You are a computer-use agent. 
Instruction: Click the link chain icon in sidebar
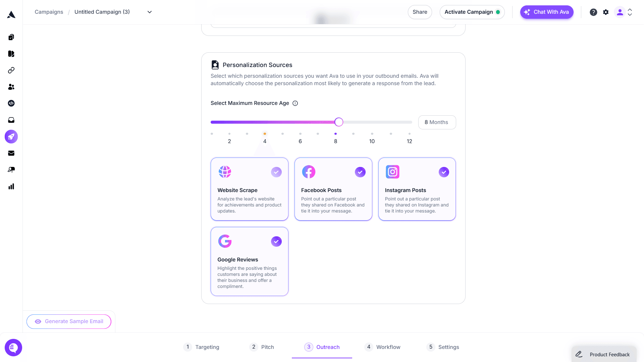(x=11, y=70)
